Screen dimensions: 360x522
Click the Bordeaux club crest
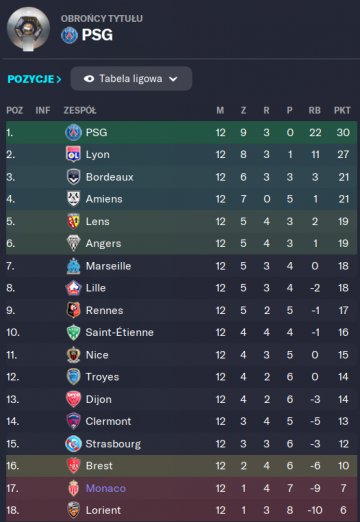pyautogui.click(x=73, y=177)
